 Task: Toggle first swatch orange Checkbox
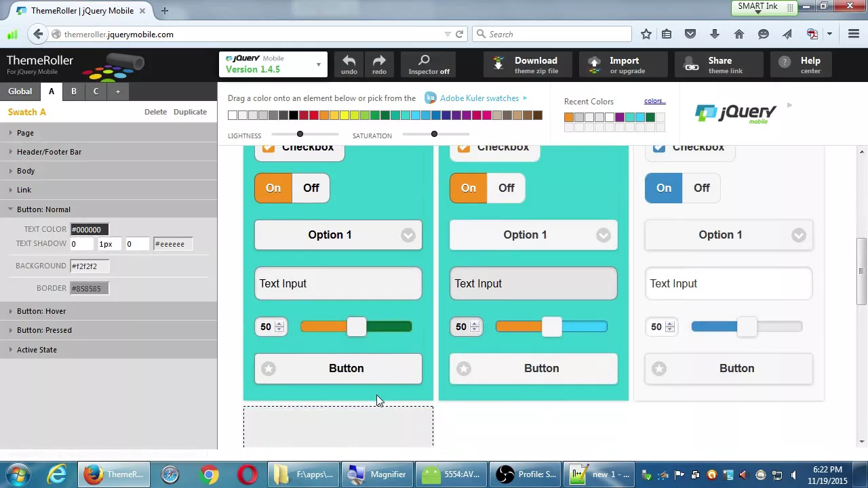click(269, 148)
